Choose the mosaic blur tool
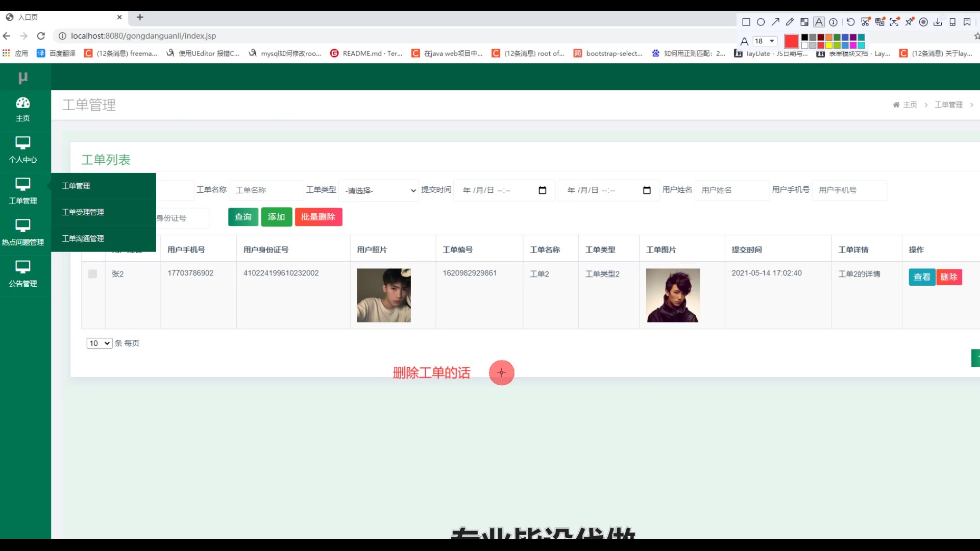The height and width of the screenshot is (551, 980). point(804,22)
